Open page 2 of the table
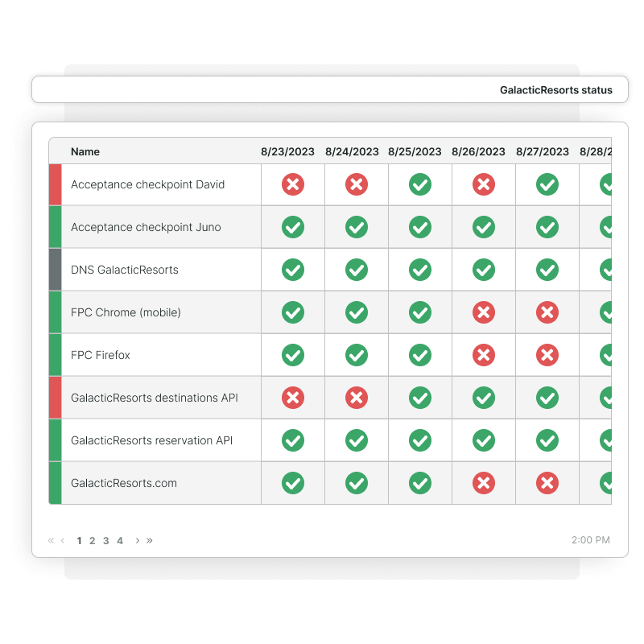The height and width of the screenshot is (644, 644). coord(93,541)
